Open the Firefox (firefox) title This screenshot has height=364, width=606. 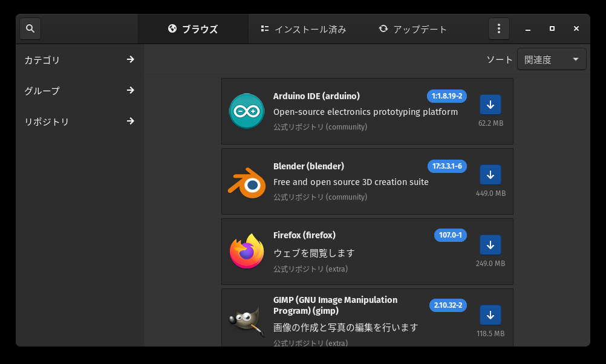[x=304, y=235]
